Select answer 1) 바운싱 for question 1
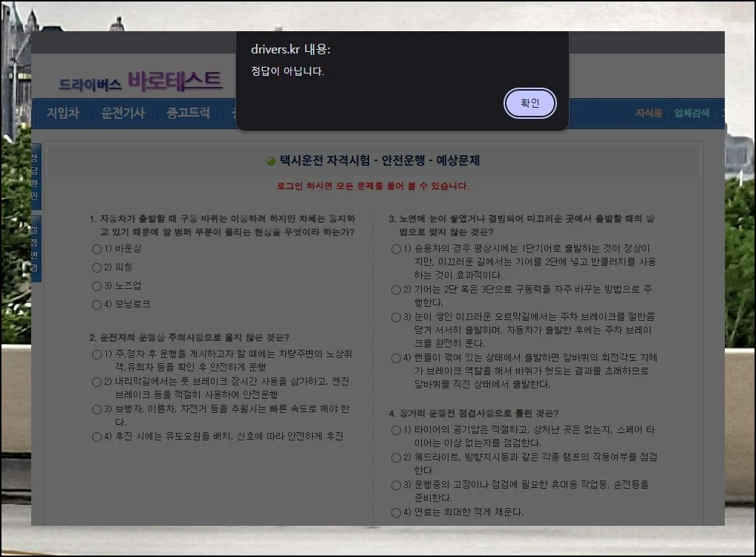This screenshot has width=756, height=557. [97, 249]
